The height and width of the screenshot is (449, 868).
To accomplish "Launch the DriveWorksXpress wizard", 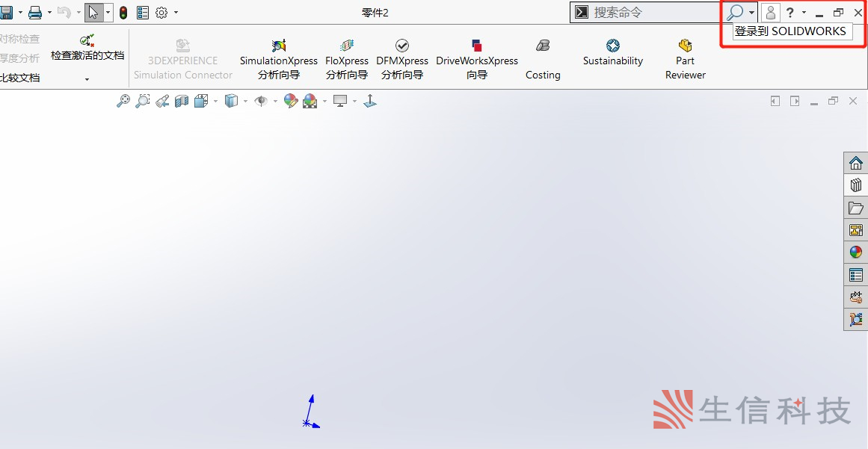I will (x=477, y=60).
